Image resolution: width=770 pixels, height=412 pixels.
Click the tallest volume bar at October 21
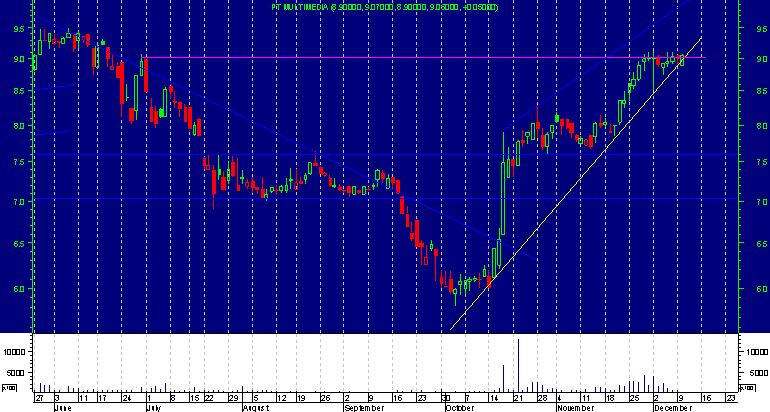click(518, 365)
